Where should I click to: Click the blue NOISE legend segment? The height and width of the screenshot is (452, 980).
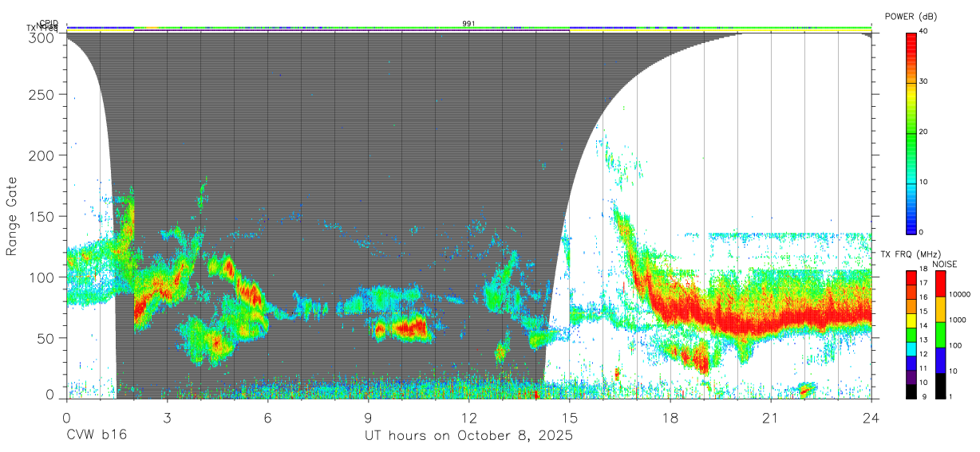coord(941,360)
